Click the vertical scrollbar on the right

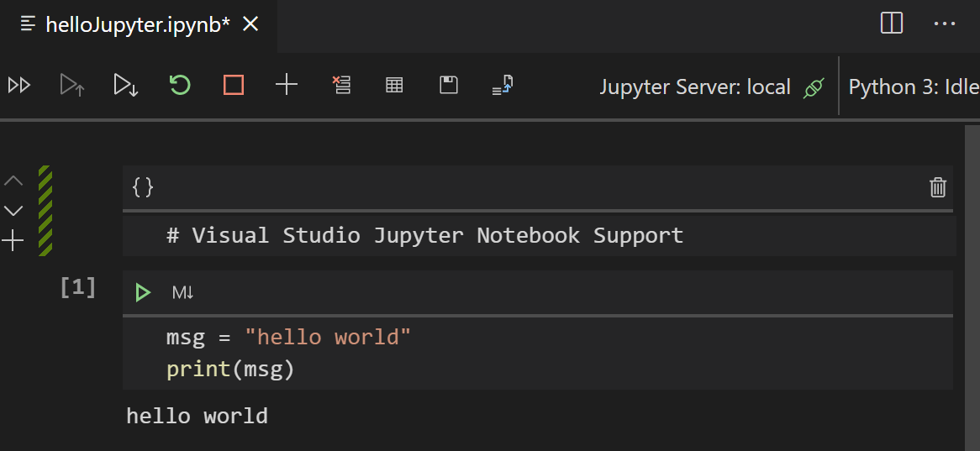[x=972, y=287]
